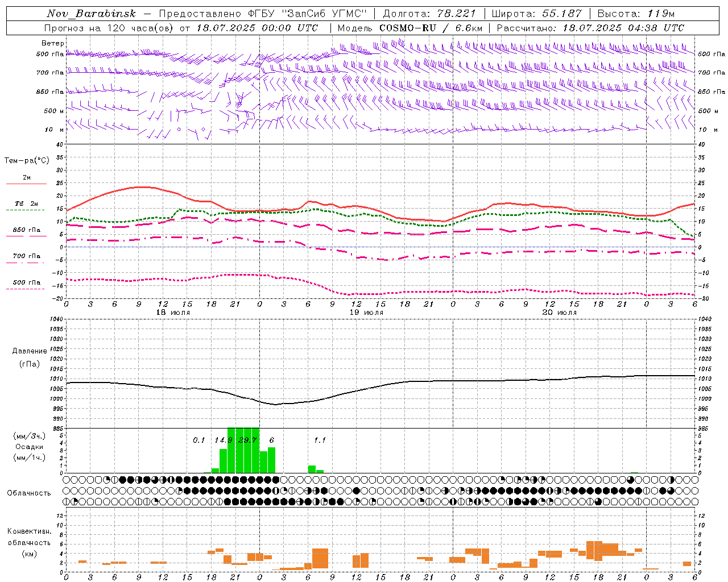Screen dimensions: 728x582
Task: Click the 'Высота: 119м' header text
Action: point(636,14)
